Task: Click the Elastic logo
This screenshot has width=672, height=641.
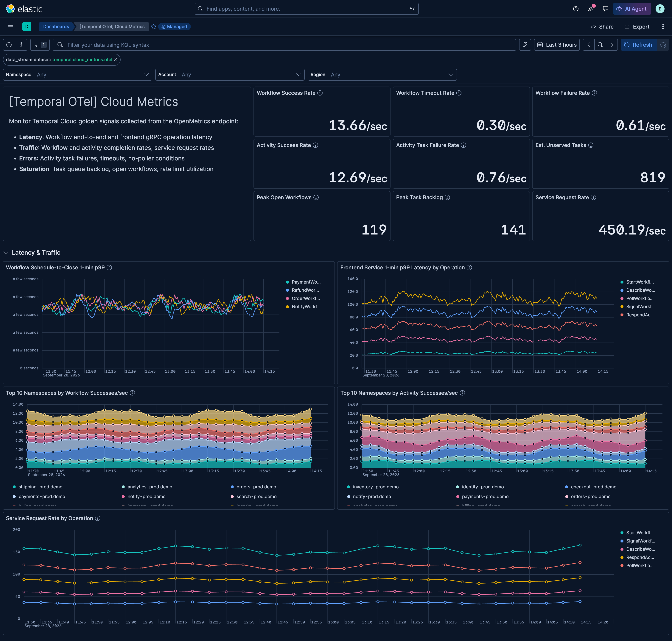Action: coord(24,9)
